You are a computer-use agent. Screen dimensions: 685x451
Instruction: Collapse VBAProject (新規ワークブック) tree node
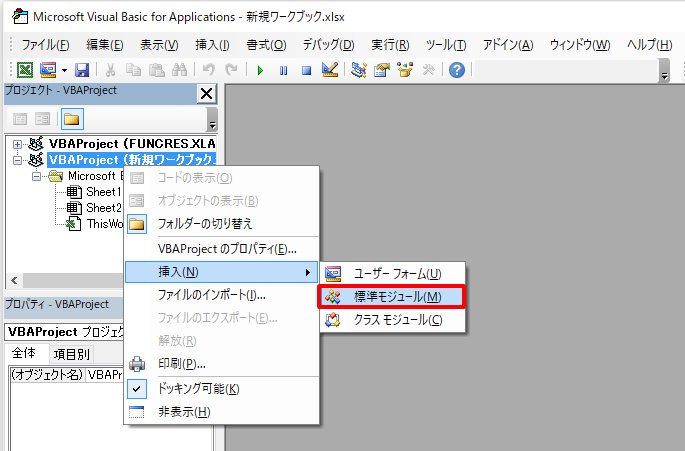click(17, 160)
